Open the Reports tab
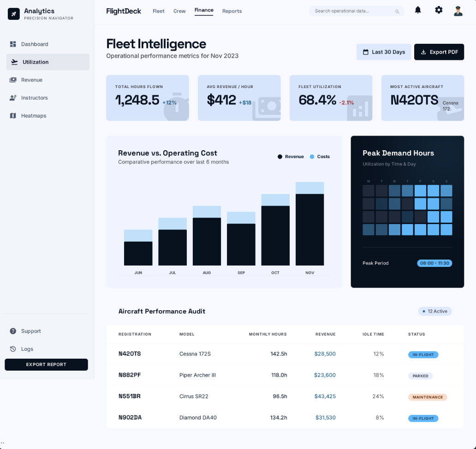Image resolution: width=476 pixels, height=449 pixels. (232, 11)
